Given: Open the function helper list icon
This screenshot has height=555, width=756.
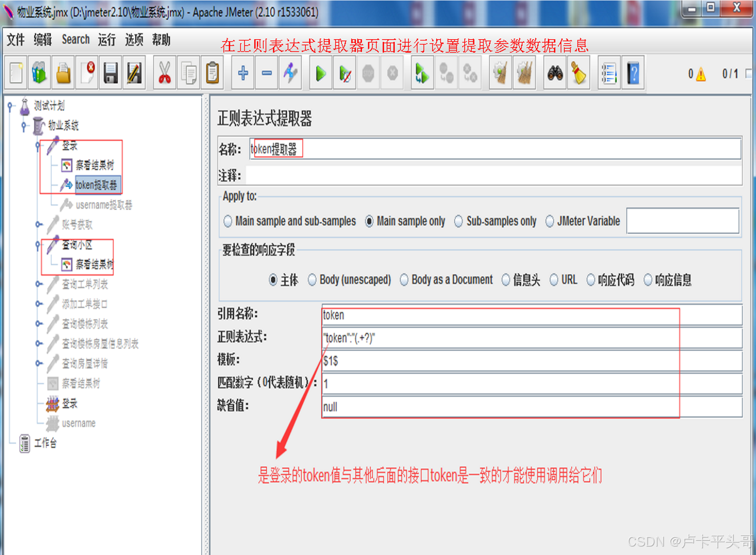Looking at the screenshot, I should coord(609,73).
